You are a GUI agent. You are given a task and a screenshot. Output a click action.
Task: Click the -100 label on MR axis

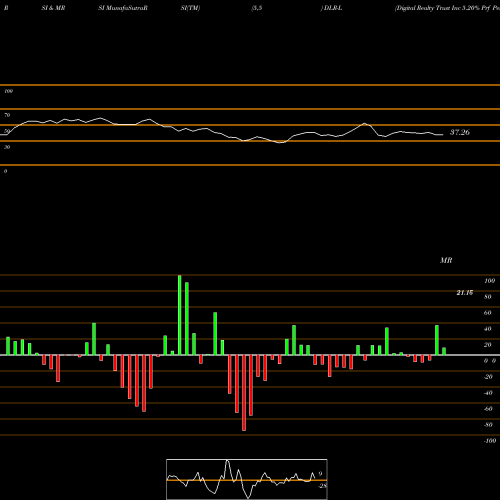coord(490,441)
